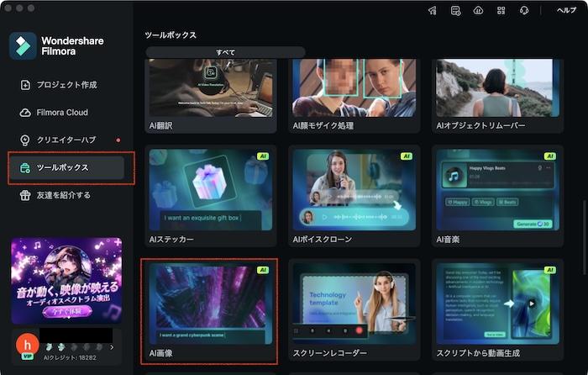Click the AI badge on AI音楽 card
This screenshot has width=588, height=375.
[550, 156]
